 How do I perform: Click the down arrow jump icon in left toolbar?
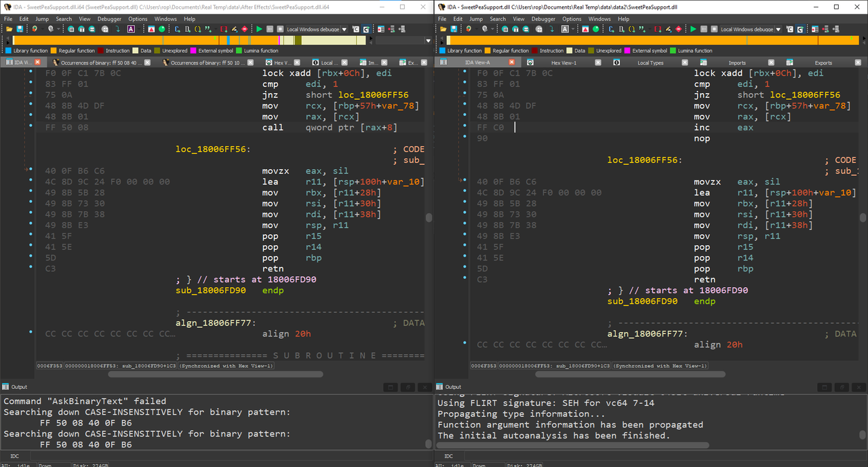[118, 29]
